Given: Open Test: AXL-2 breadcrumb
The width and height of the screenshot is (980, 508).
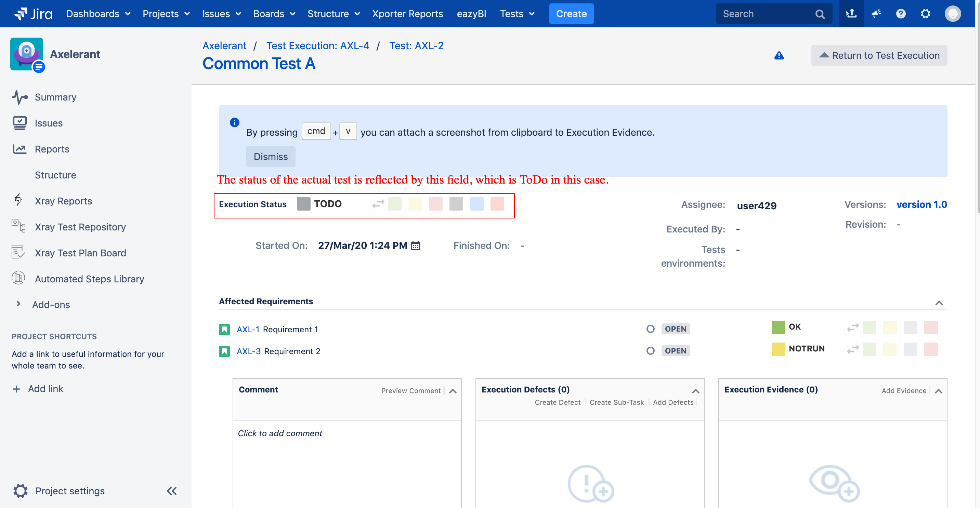Looking at the screenshot, I should pos(416,45).
